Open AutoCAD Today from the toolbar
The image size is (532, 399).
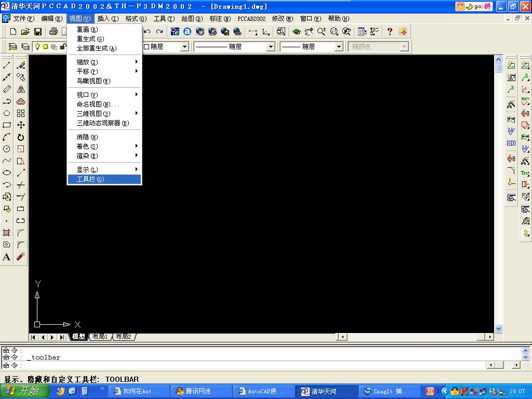click(x=175, y=32)
